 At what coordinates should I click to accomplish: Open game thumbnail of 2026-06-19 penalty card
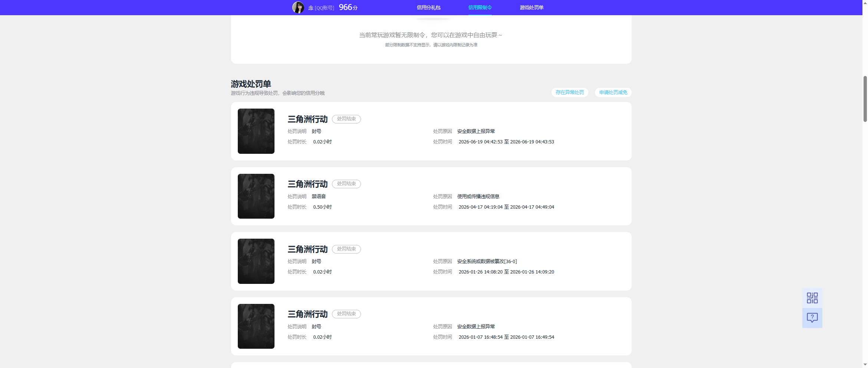pos(256,131)
